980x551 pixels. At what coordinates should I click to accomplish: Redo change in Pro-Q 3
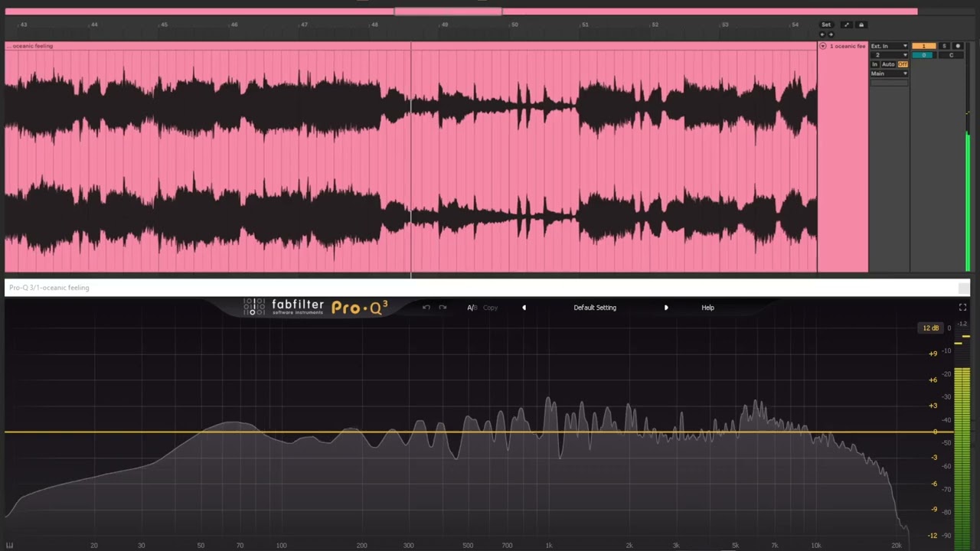443,308
